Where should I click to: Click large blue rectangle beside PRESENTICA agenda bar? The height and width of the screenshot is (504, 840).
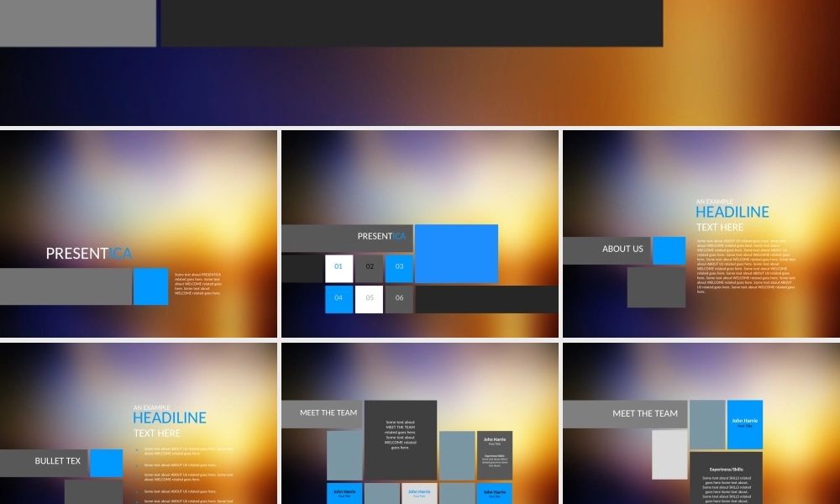pos(456,253)
